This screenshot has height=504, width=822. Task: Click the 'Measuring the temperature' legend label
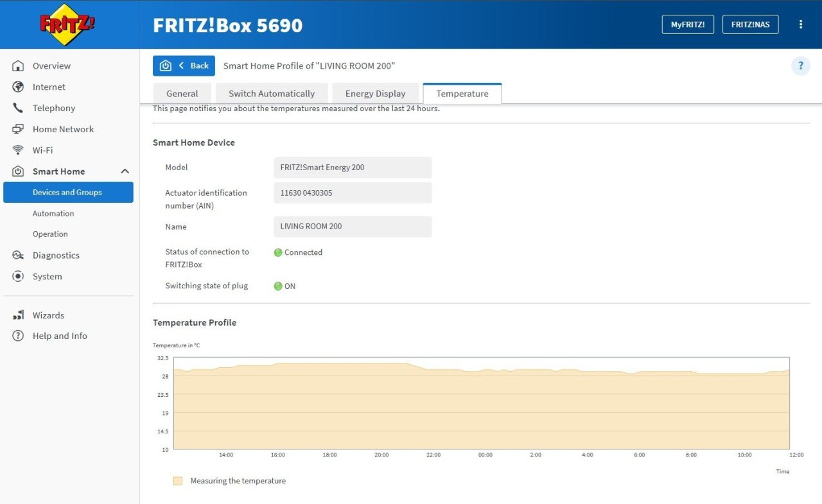pos(238,481)
